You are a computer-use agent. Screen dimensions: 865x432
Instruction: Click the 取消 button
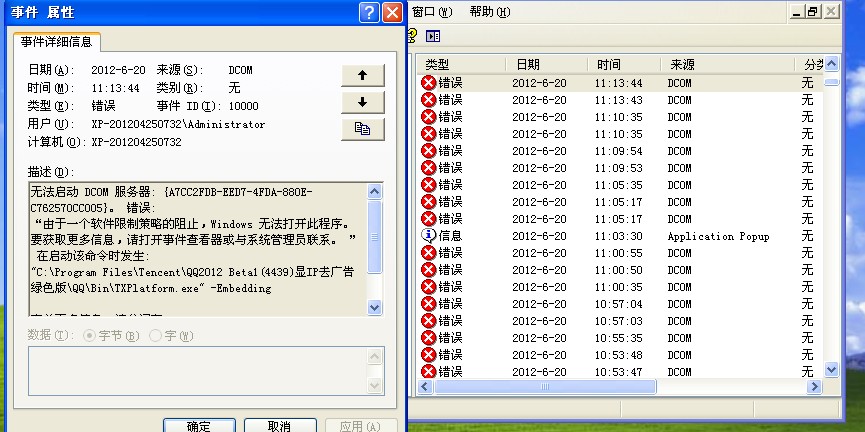pos(280,426)
